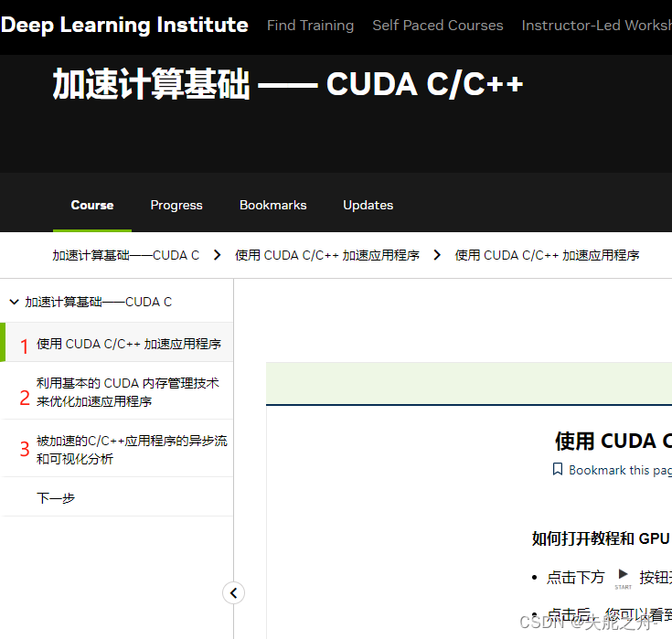Collapse the 加速计算基础——CUDA C section chevron

[14, 303]
